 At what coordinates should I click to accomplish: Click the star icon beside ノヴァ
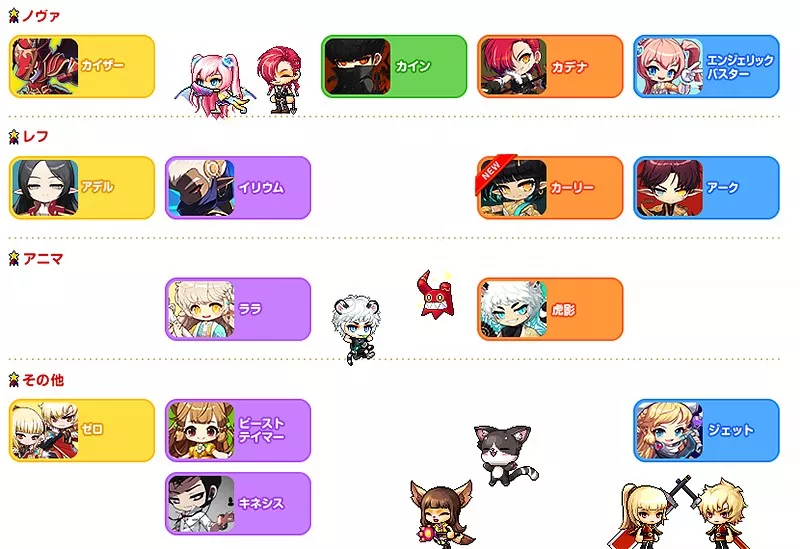(14, 16)
